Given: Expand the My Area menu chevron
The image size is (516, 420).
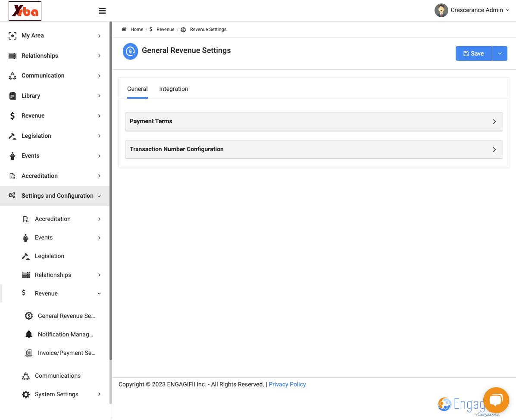Looking at the screenshot, I should pyautogui.click(x=100, y=35).
